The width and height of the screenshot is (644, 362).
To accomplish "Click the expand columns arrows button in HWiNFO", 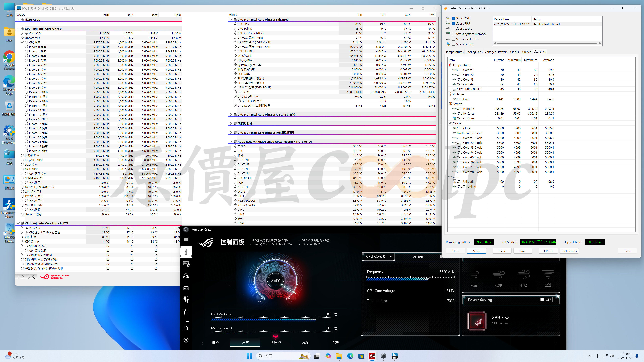I will click(x=20, y=276).
